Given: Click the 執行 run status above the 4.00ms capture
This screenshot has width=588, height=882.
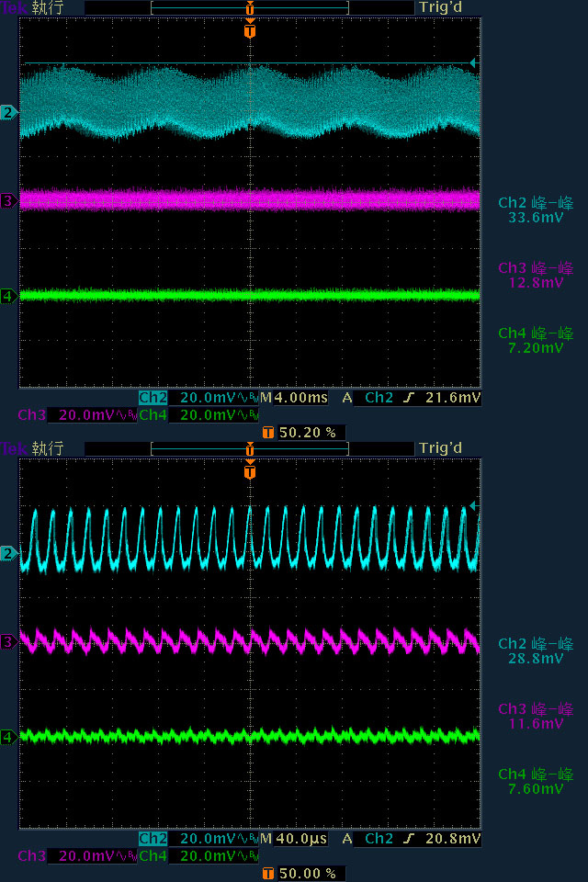Looking at the screenshot, I should coord(48,8).
